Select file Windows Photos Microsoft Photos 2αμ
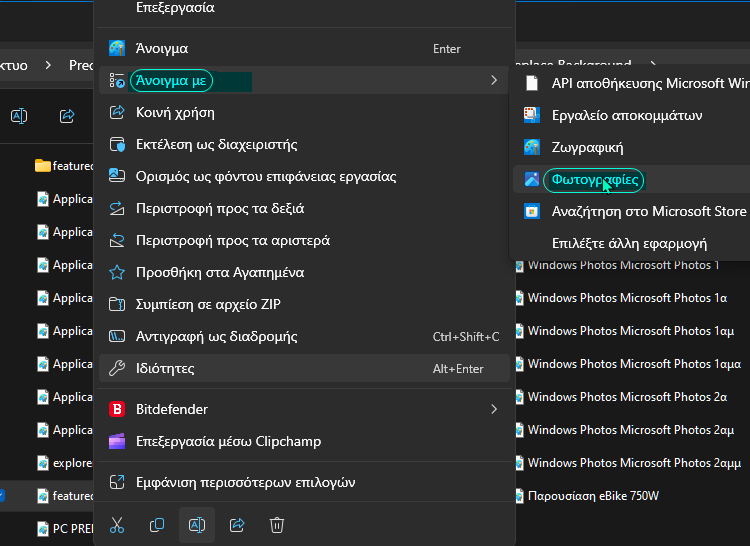The height and width of the screenshot is (546, 750). tap(630, 430)
